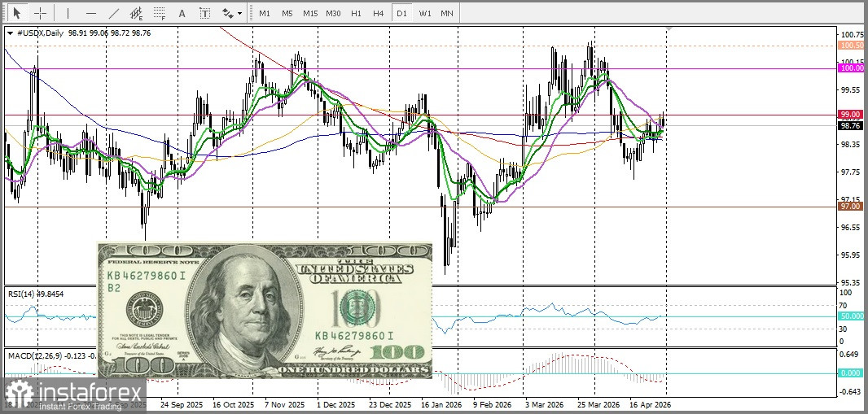
Task: Click the chart shift triangle marker
Action: pyautogui.click(x=669, y=28)
